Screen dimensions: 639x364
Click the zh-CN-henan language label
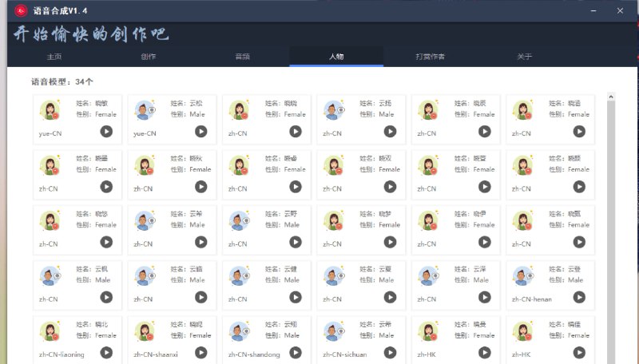532,299
